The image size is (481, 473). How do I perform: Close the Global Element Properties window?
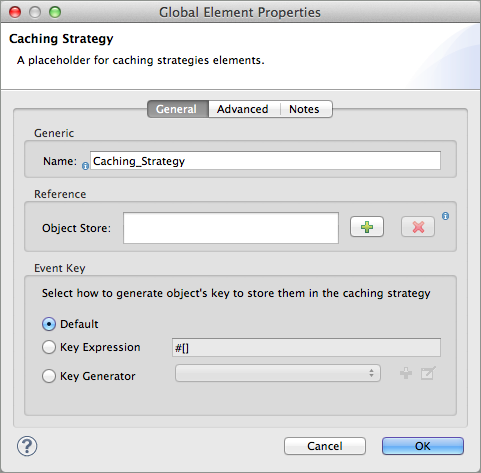point(15,12)
